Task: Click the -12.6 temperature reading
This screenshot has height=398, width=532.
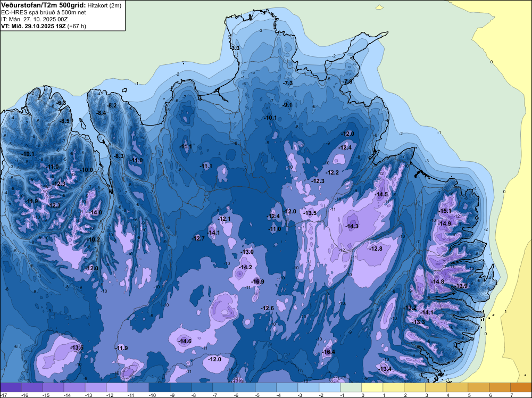Action: (x=267, y=308)
